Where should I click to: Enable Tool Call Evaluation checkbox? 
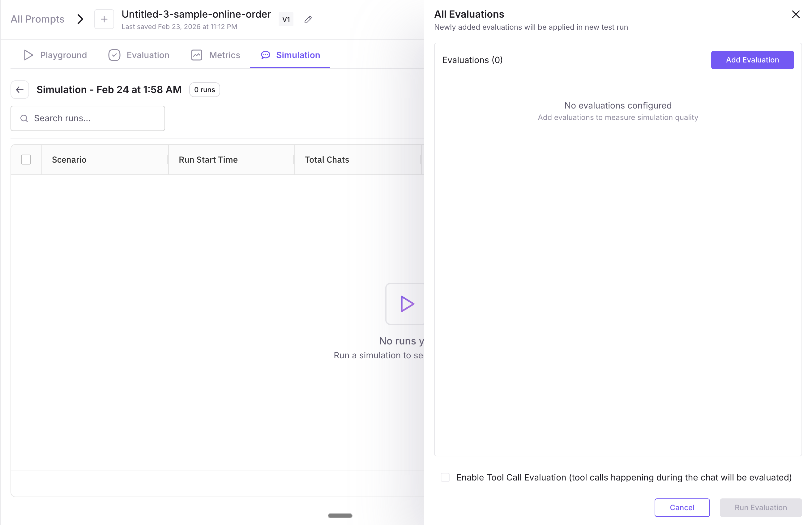445,477
